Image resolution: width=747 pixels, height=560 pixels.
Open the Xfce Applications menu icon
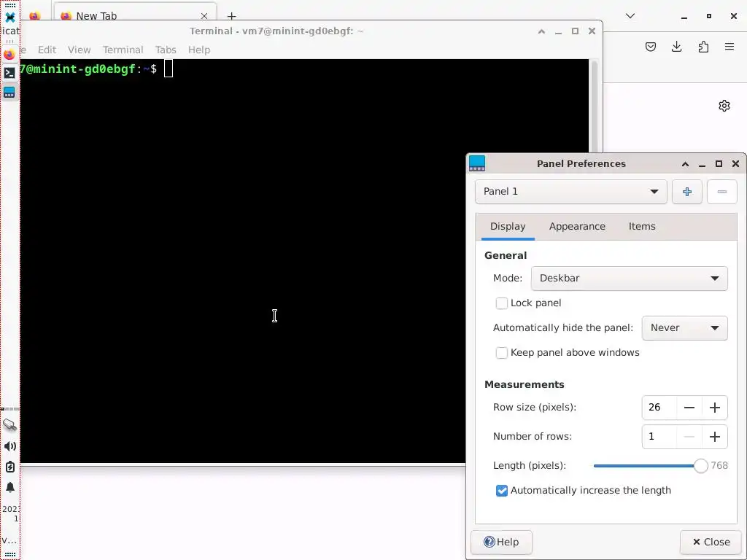pos(10,17)
